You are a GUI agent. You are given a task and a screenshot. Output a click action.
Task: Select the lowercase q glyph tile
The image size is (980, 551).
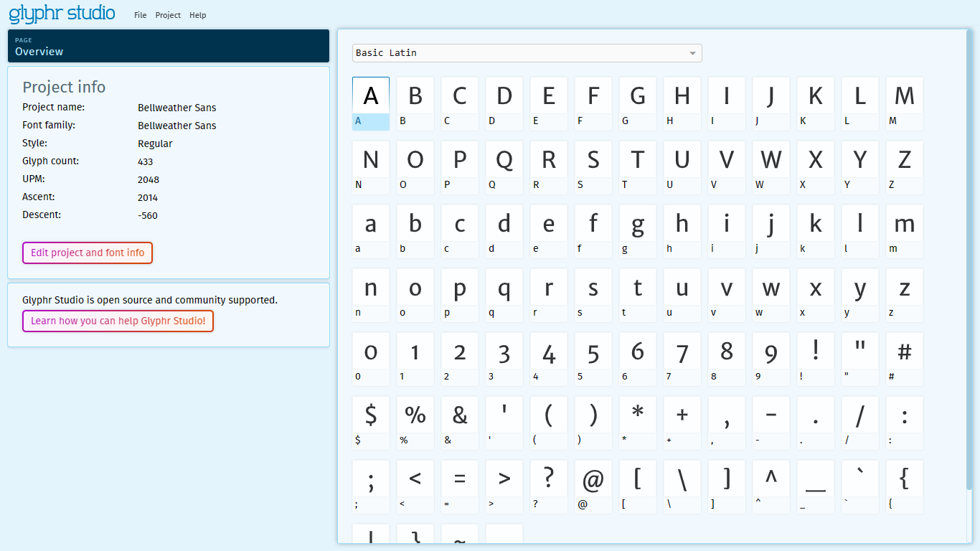(x=504, y=295)
